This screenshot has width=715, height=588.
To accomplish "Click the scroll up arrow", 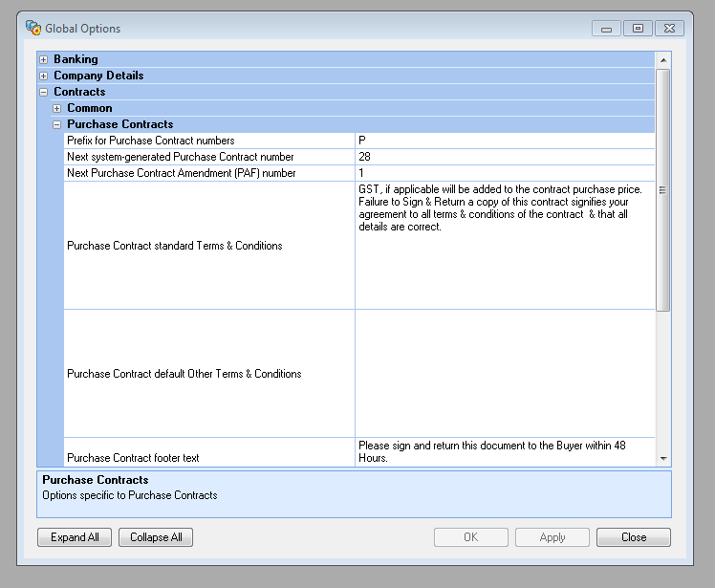I will click(663, 60).
